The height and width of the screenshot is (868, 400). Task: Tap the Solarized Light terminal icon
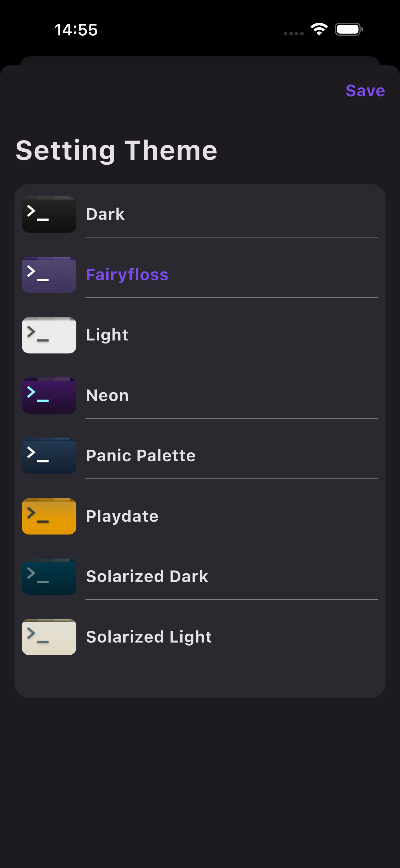48,637
